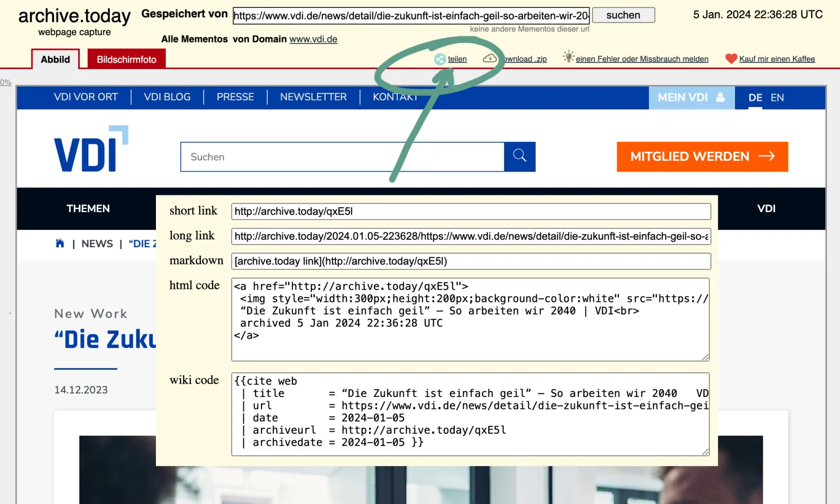The width and height of the screenshot is (840, 504).
Task: Click the MITGLIED WERDEN button
Action: click(702, 156)
